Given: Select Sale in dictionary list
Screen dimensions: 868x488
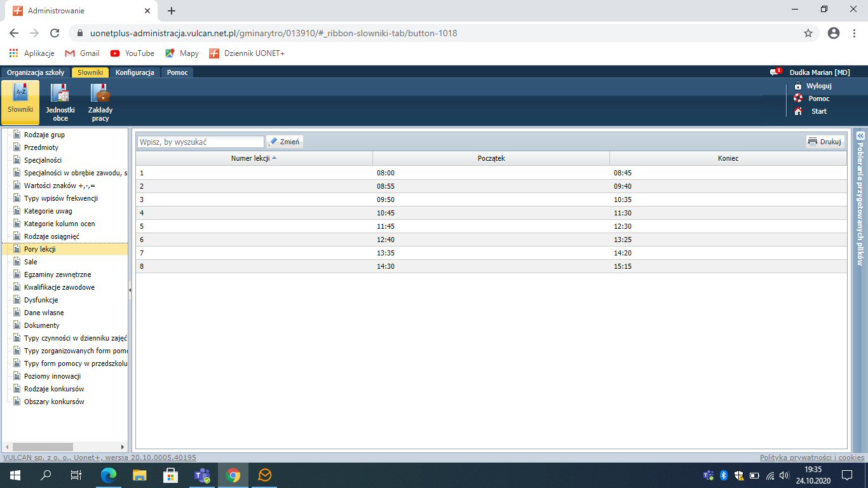Looking at the screenshot, I should (x=31, y=262).
